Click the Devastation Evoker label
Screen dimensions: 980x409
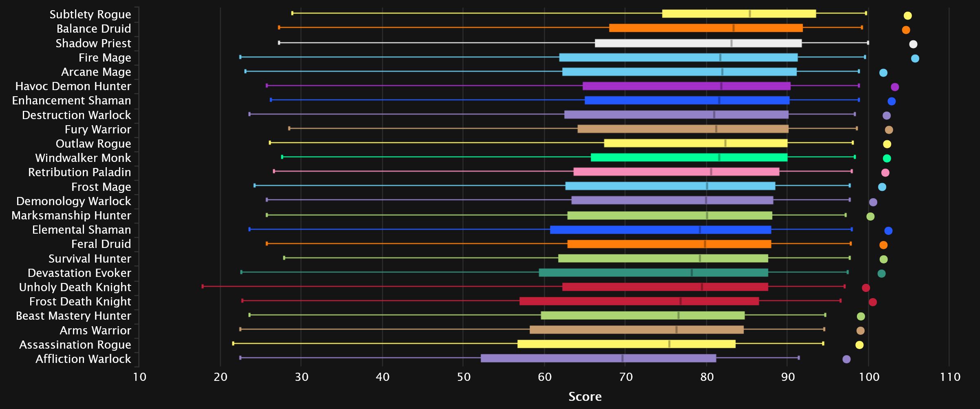pos(79,273)
